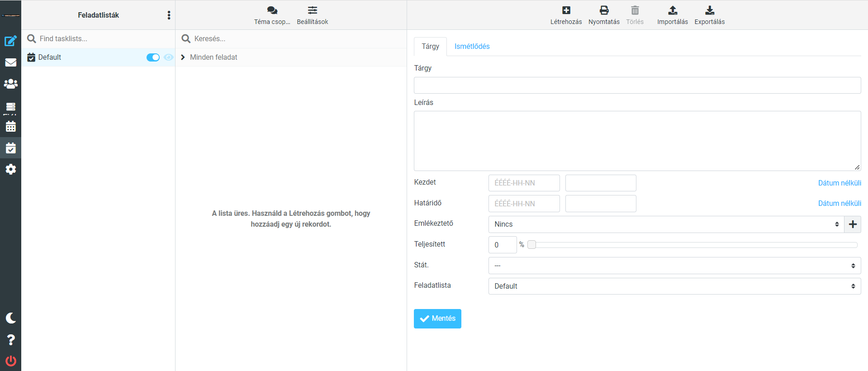Image resolution: width=868 pixels, height=371 pixels.
Task: Switch to the Ismétlődés tab
Action: tap(472, 47)
